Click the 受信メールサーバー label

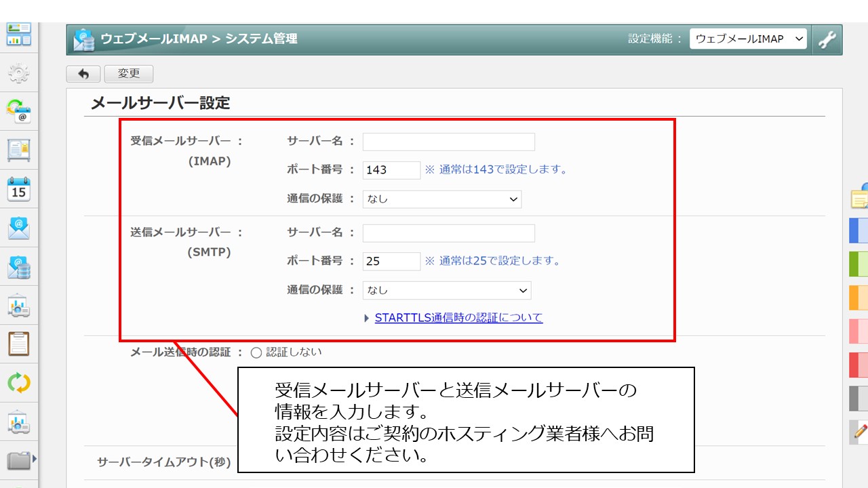tap(181, 141)
